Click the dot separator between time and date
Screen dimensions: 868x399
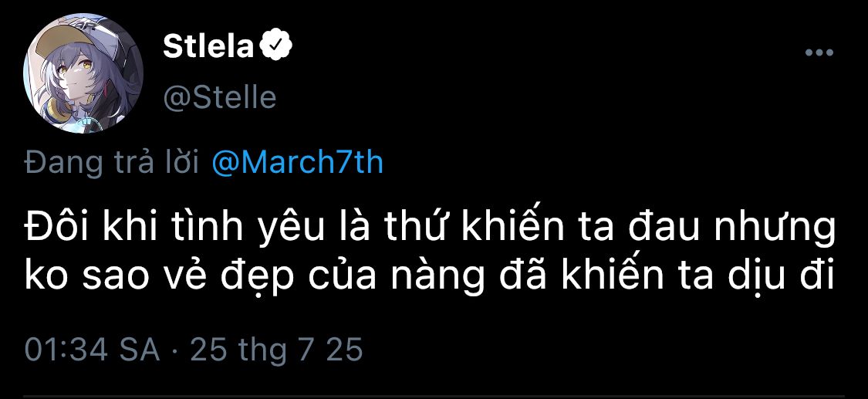coord(174,350)
